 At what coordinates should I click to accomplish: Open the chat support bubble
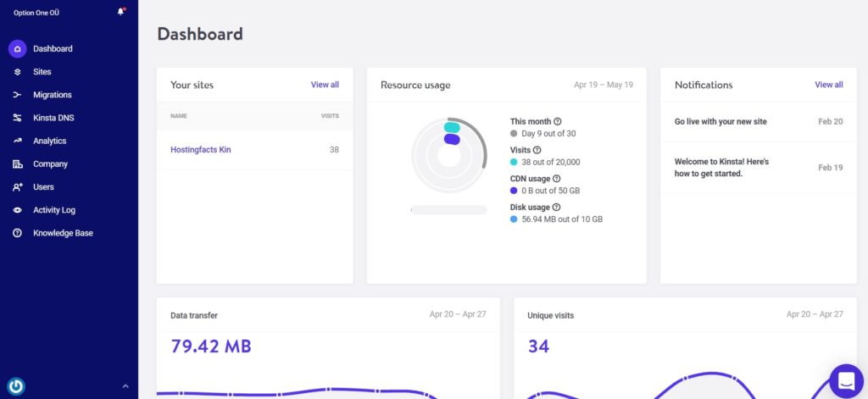847,381
